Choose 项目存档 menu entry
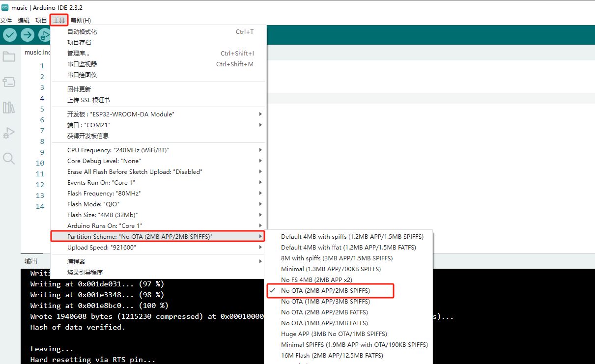Viewport: 595px width, 364px height. click(x=158, y=42)
